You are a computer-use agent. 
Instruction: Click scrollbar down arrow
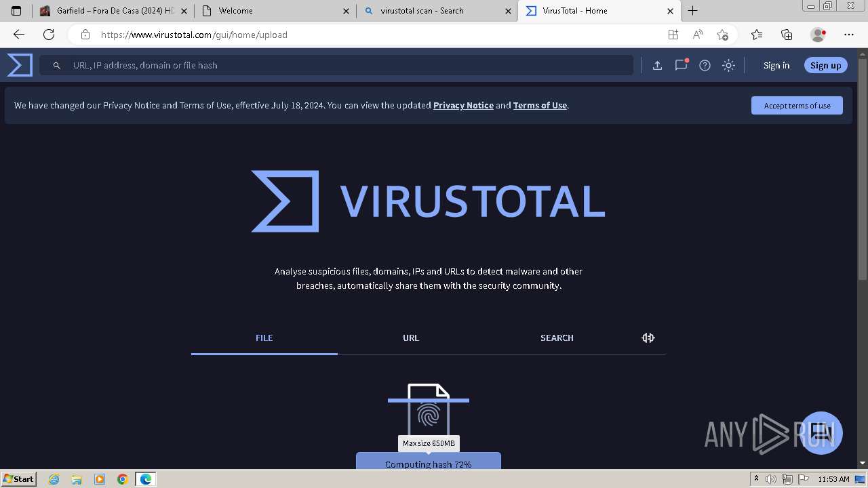pos(863,463)
